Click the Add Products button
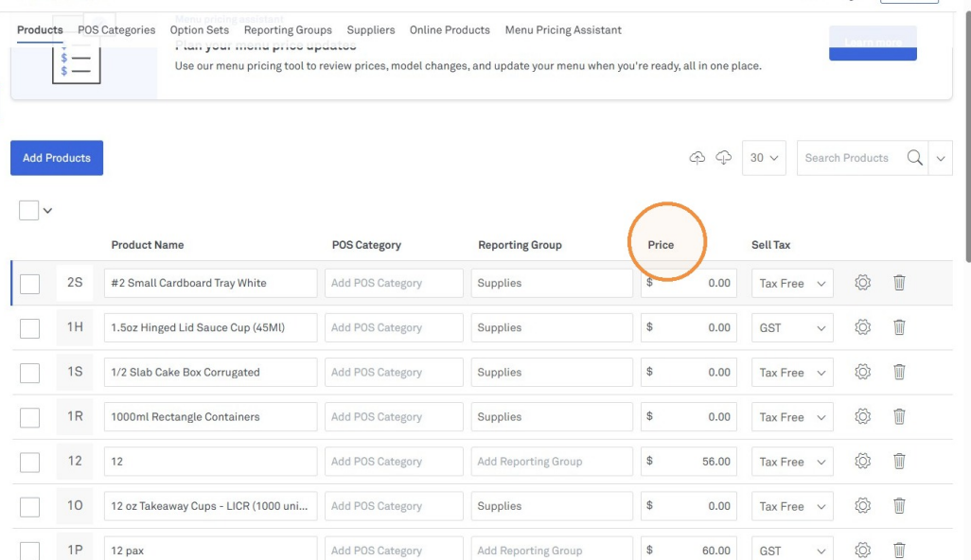Screen dimensions: 971x560 [x=57, y=158]
